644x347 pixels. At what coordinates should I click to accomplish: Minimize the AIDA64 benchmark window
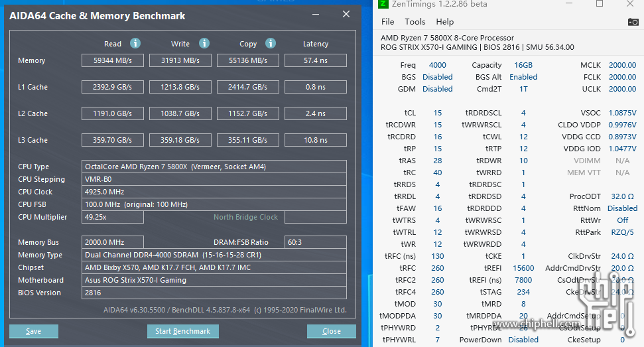pyautogui.click(x=316, y=15)
